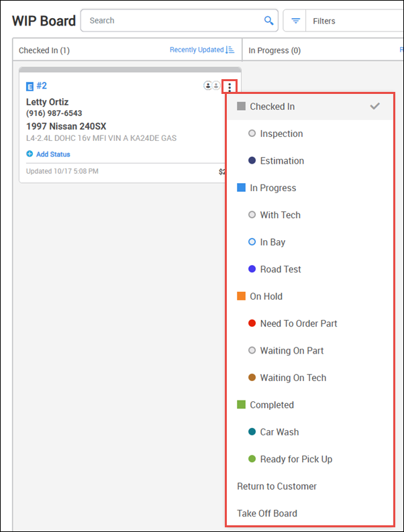404x532 pixels.
Task: Open the three-dot menu on ticket card
Action: click(x=230, y=87)
